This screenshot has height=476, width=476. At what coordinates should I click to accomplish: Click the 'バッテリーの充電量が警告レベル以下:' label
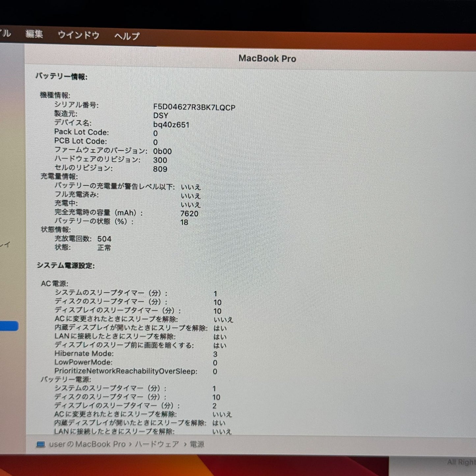[115, 186]
